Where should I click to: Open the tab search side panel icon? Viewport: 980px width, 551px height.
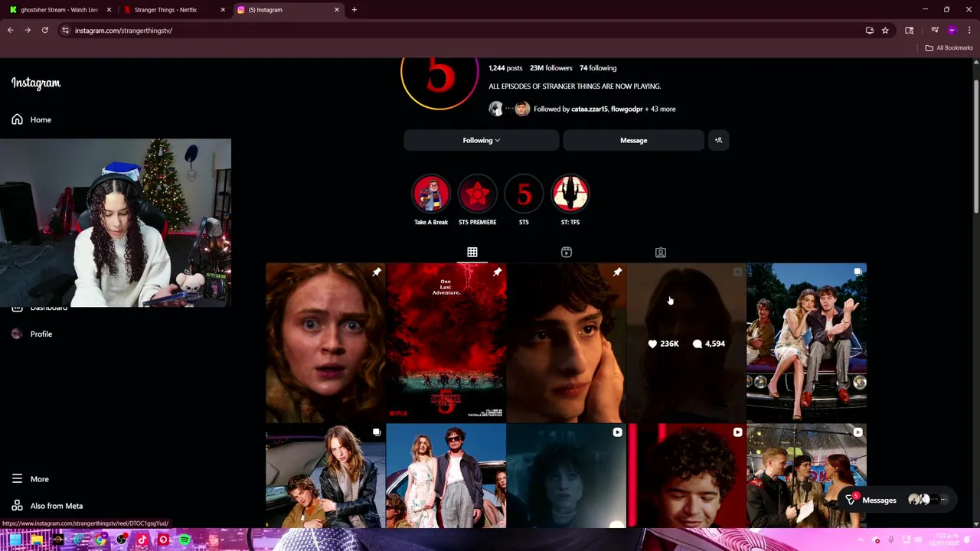(910, 31)
